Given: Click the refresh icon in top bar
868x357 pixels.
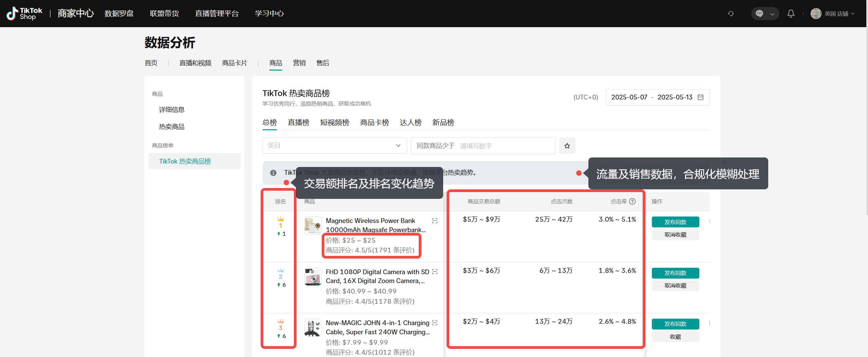Looking at the screenshot, I should tap(731, 14).
